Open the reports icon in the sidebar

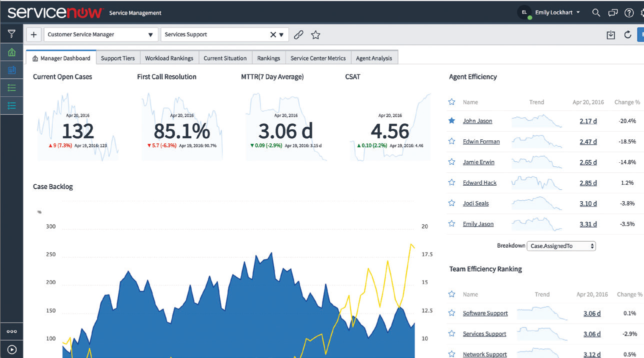[x=11, y=70]
